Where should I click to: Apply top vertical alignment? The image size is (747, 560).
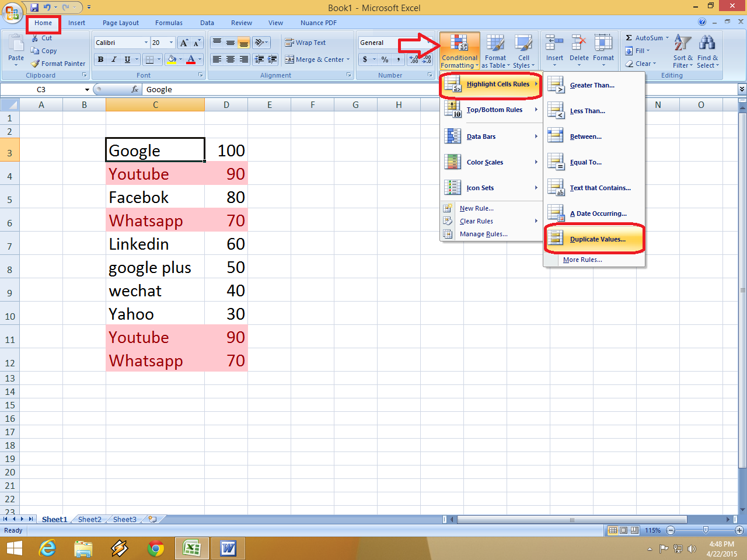(x=217, y=43)
